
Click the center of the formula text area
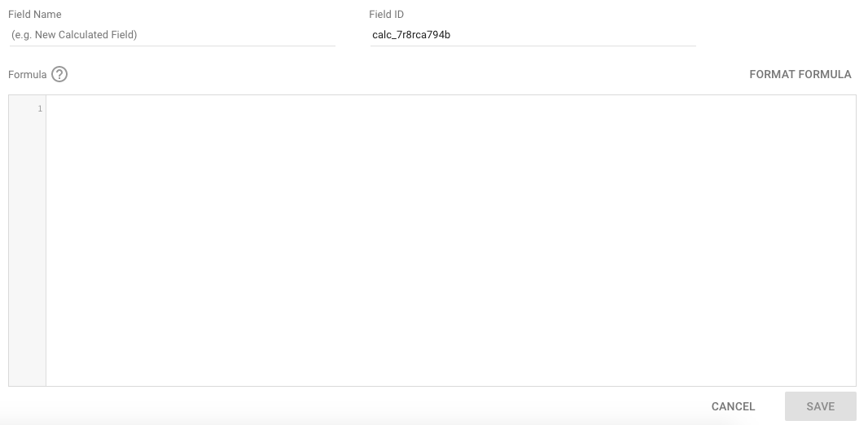450,240
